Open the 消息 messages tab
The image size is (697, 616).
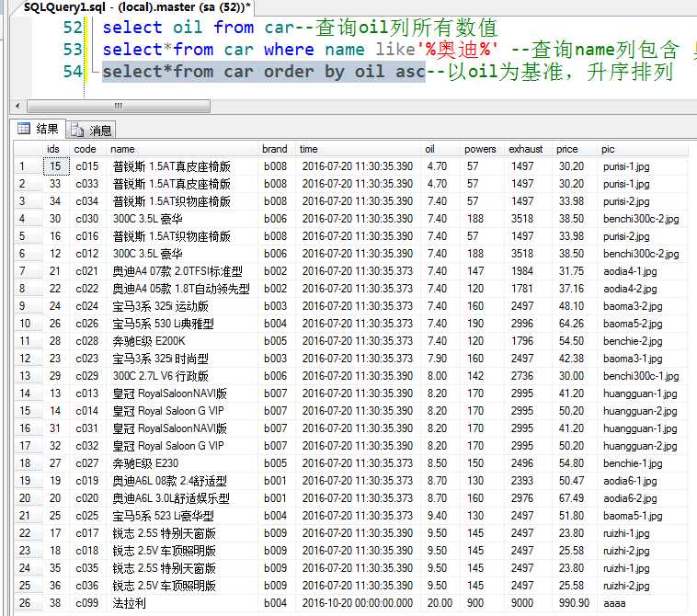(91, 131)
